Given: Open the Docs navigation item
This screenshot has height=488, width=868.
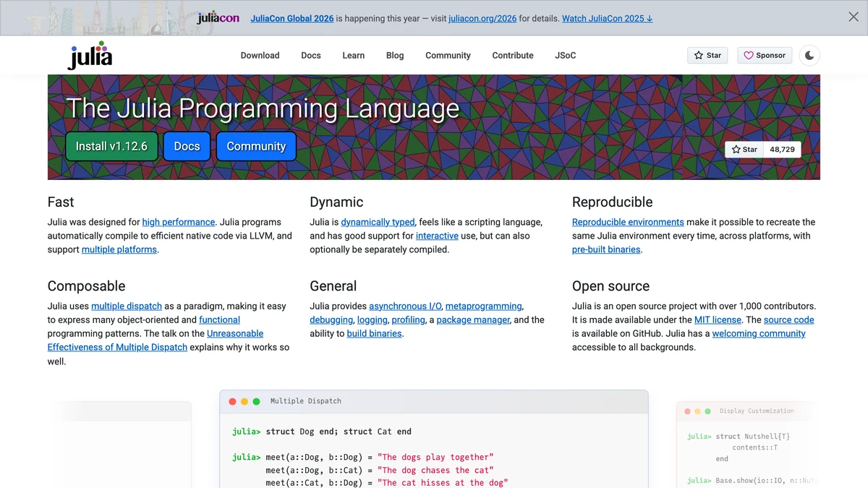Looking at the screenshot, I should (x=311, y=56).
